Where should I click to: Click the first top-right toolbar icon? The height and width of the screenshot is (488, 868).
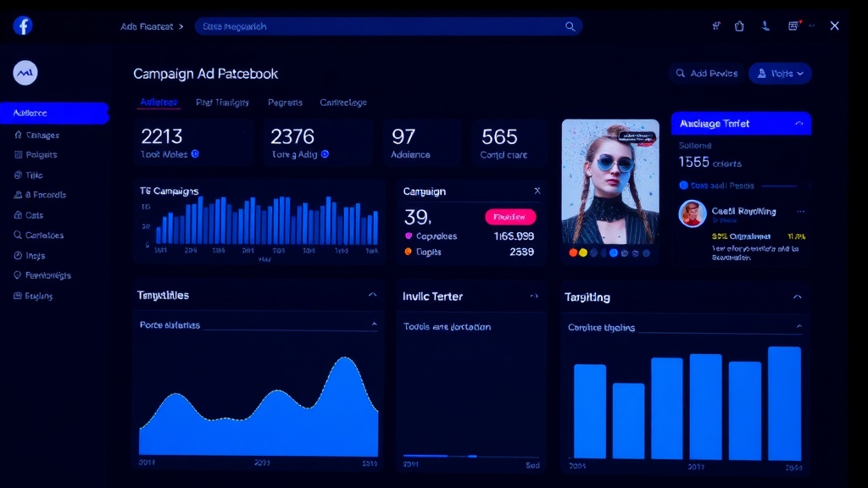click(x=715, y=25)
